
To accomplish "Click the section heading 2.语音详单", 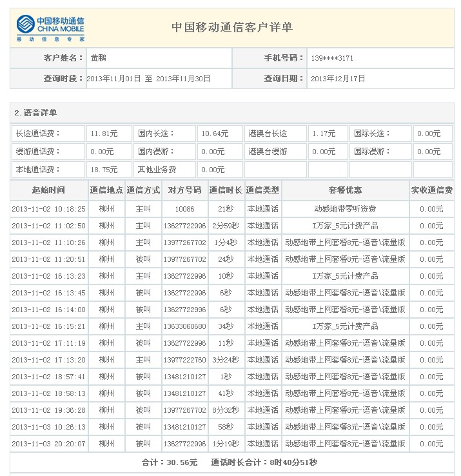I will tap(35, 113).
